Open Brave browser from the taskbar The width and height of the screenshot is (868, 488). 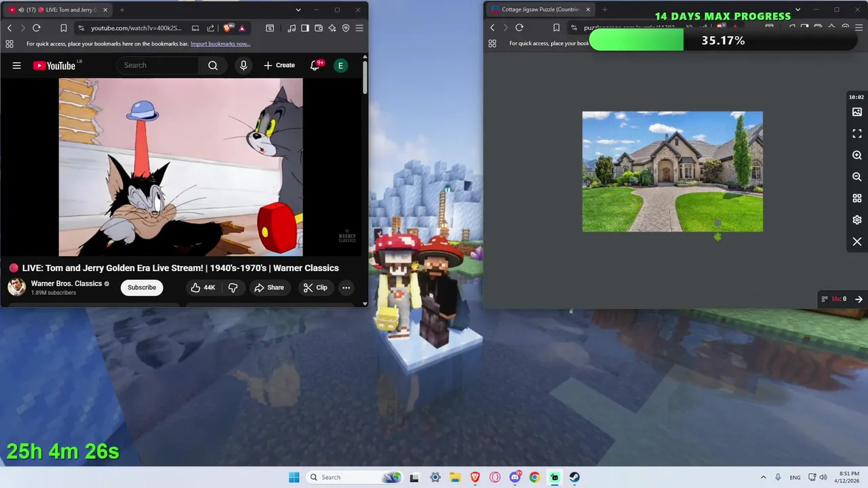[475, 477]
